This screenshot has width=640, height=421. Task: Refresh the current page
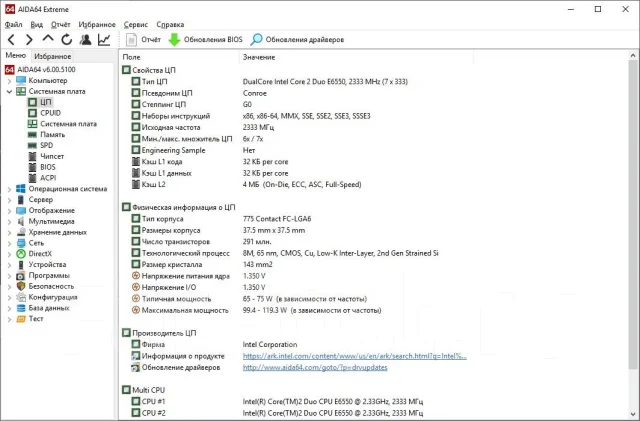67,40
